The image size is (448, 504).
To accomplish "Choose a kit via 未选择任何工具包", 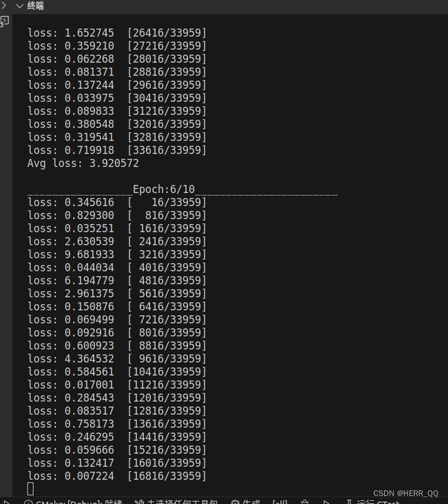I will [x=182, y=502].
